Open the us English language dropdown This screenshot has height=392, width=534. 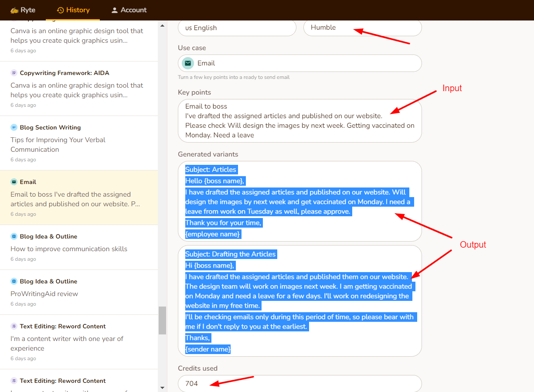237,28
